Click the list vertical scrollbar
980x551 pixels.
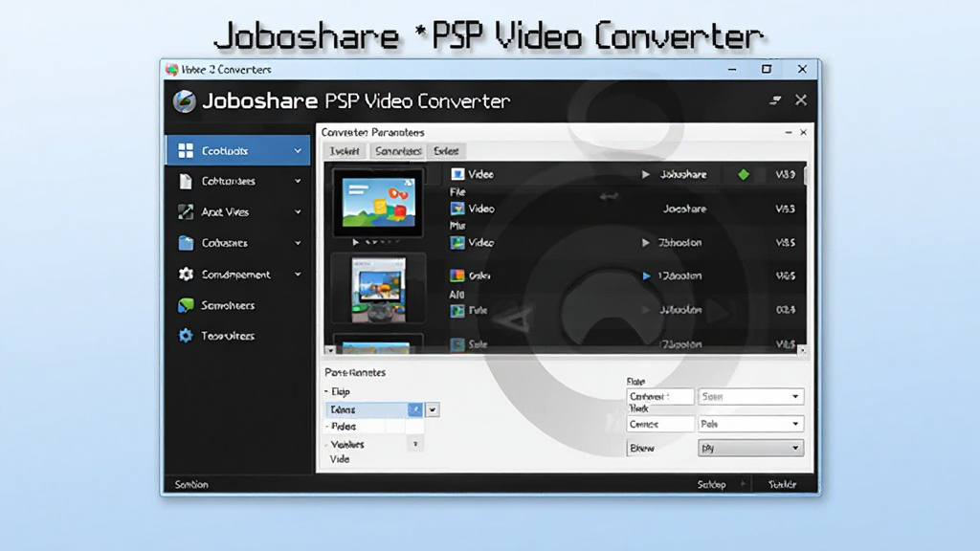tap(804, 175)
